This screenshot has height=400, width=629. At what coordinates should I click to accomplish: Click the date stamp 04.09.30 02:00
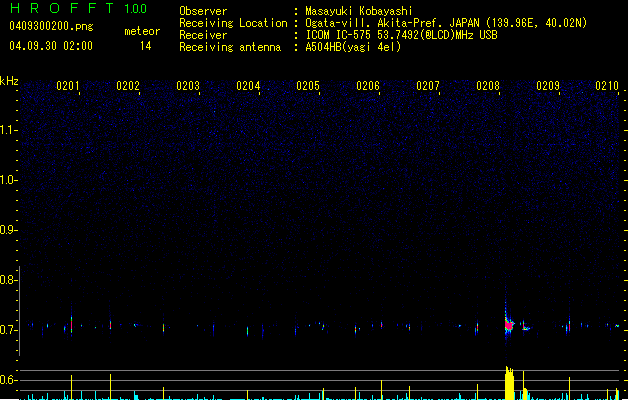click(x=51, y=46)
